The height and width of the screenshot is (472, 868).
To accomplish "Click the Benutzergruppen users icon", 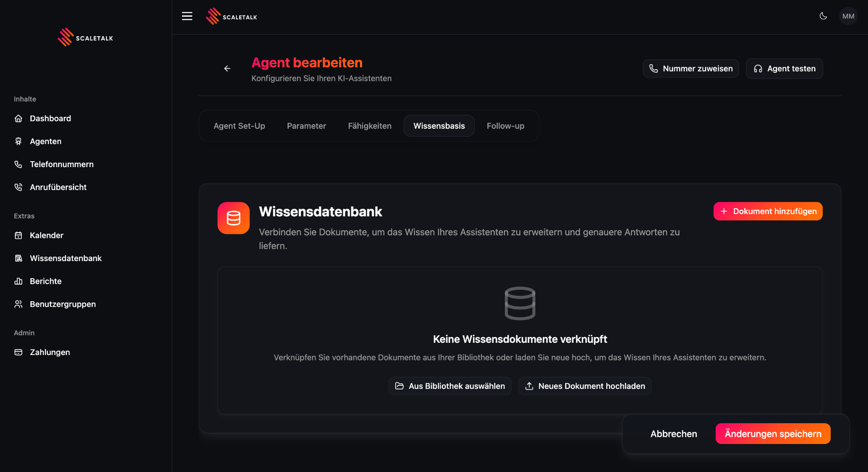I will click(19, 304).
